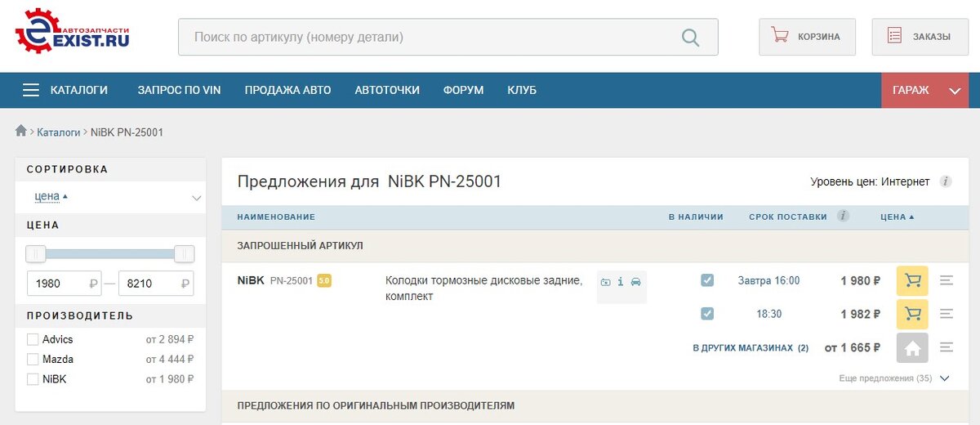Sort by the Цена column header
980x425 pixels.
tap(898, 217)
